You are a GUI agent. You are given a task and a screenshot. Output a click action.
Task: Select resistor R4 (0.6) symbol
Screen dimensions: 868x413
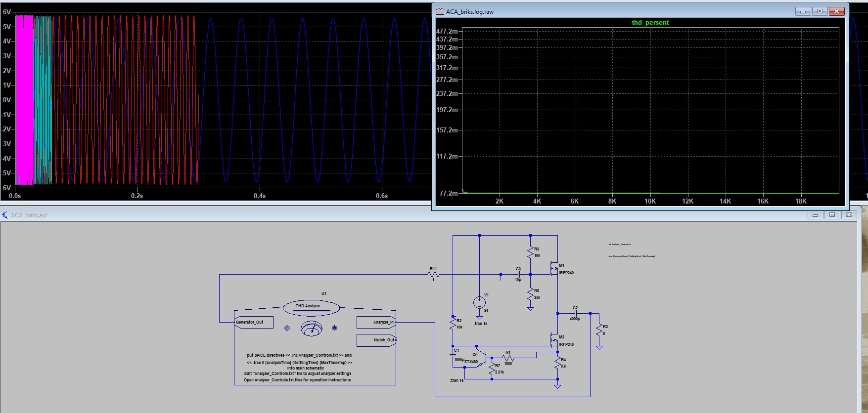coord(557,363)
